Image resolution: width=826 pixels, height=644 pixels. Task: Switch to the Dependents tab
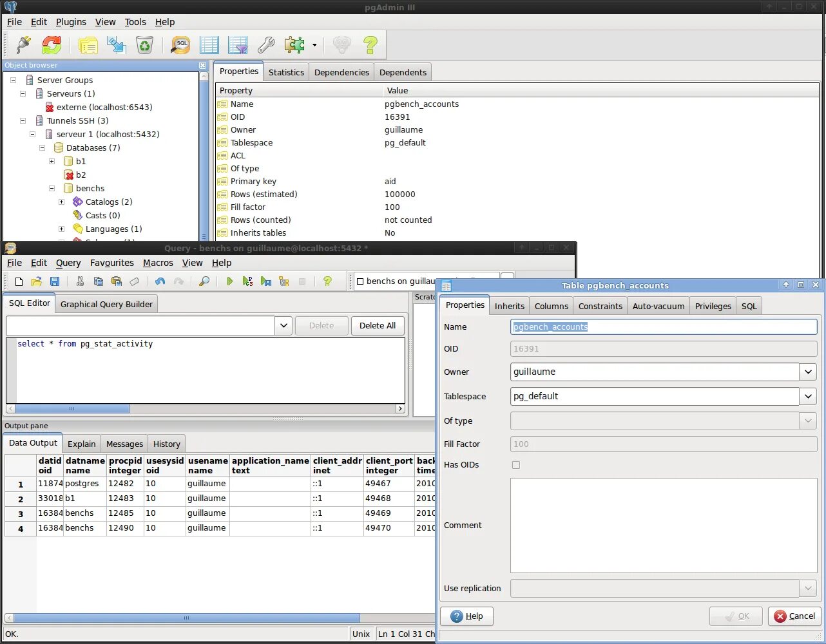point(403,72)
